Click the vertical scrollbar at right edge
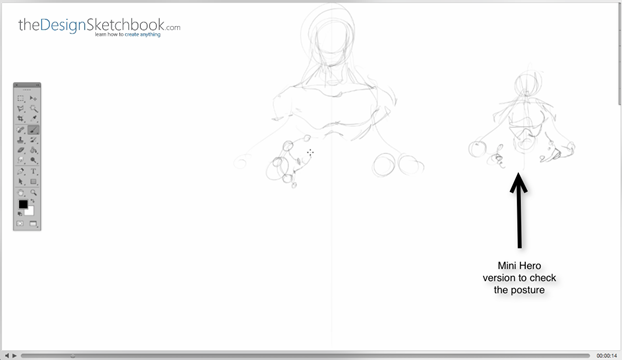This screenshot has width=622, height=360. click(x=620, y=55)
